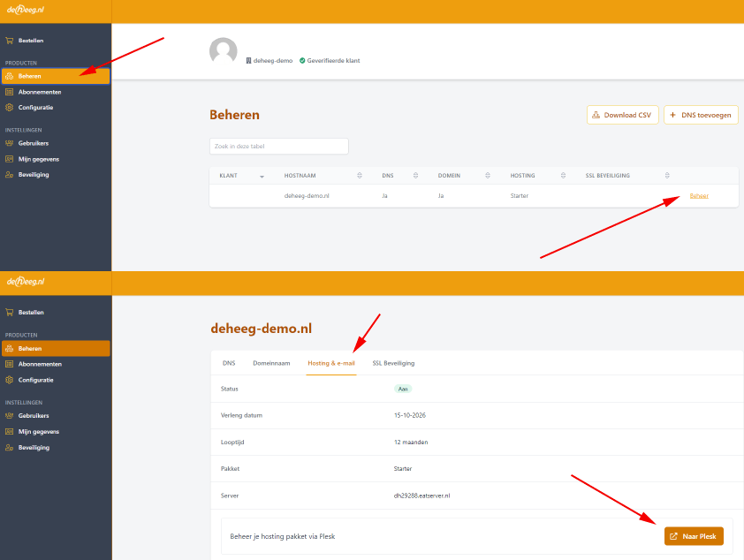Click the Geverifieerde klant label

pos(333,61)
